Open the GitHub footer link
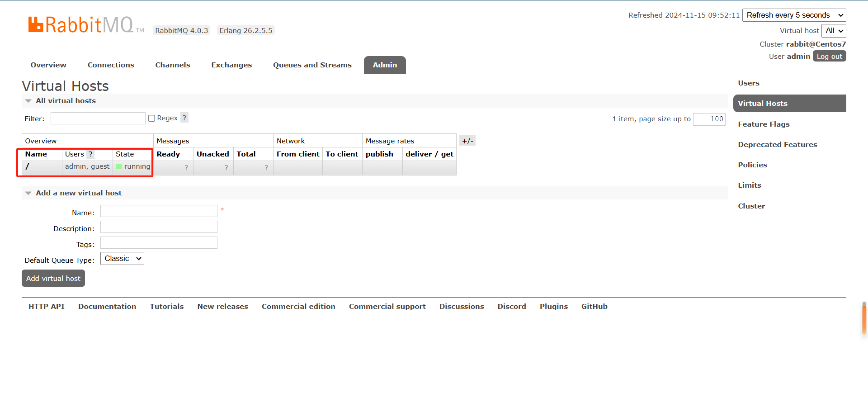The height and width of the screenshot is (398, 868). click(x=594, y=307)
